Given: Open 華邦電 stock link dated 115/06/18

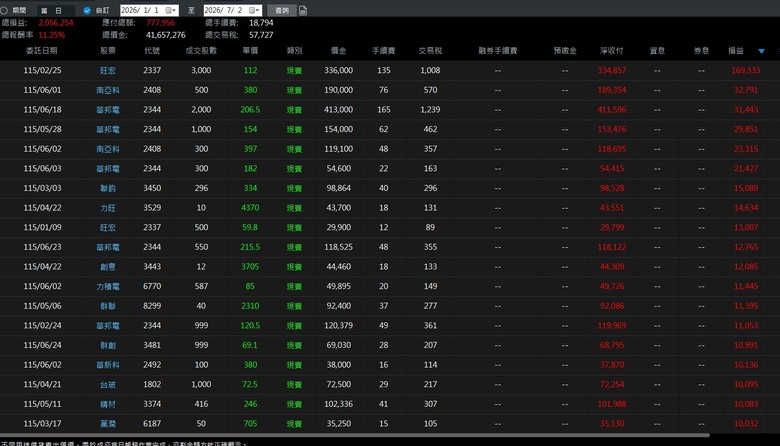Looking at the screenshot, I should coord(108,110).
